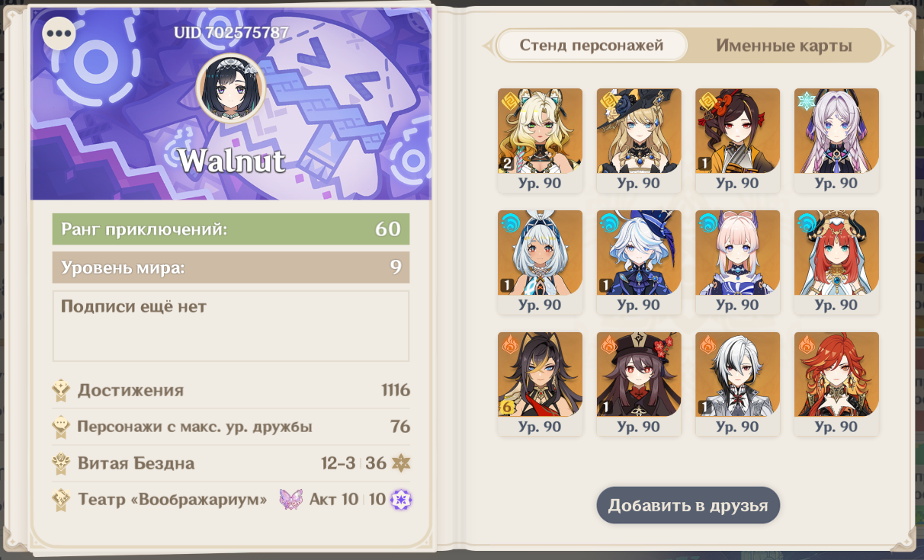The width and height of the screenshot is (924, 560).
Task: Click the player avatar portrait
Action: (x=231, y=88)
